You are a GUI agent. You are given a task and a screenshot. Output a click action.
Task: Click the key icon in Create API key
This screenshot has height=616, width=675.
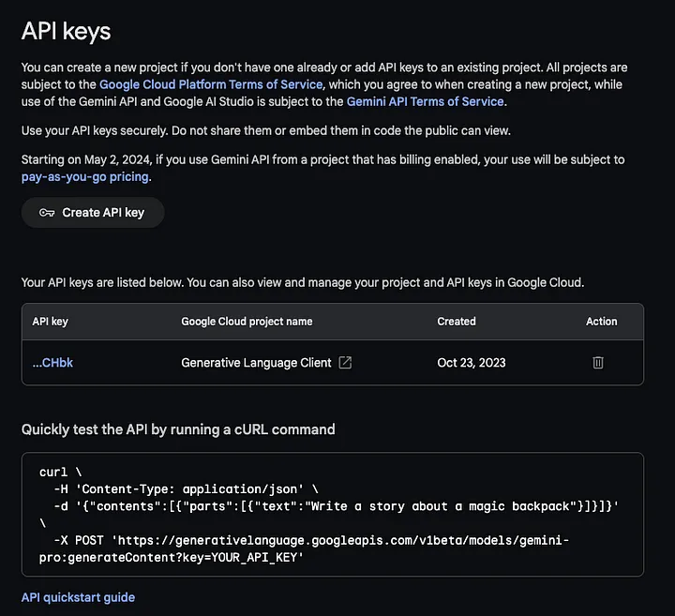point(47,213)
